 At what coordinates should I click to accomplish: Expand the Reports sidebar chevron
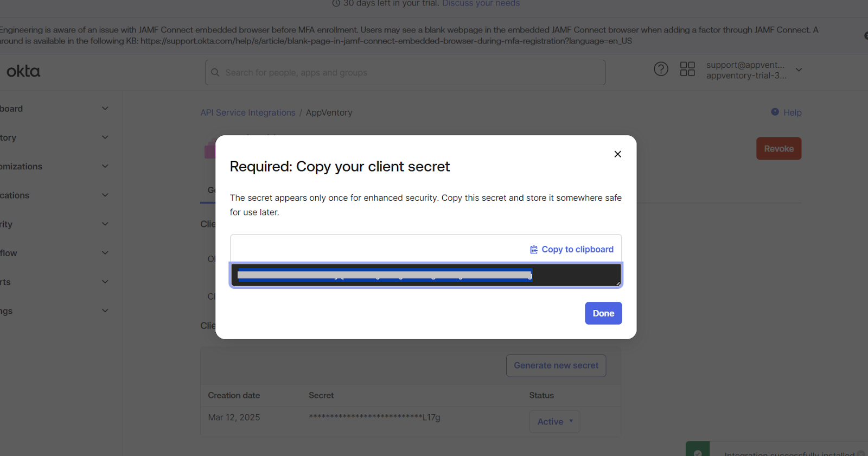(105, 282)
